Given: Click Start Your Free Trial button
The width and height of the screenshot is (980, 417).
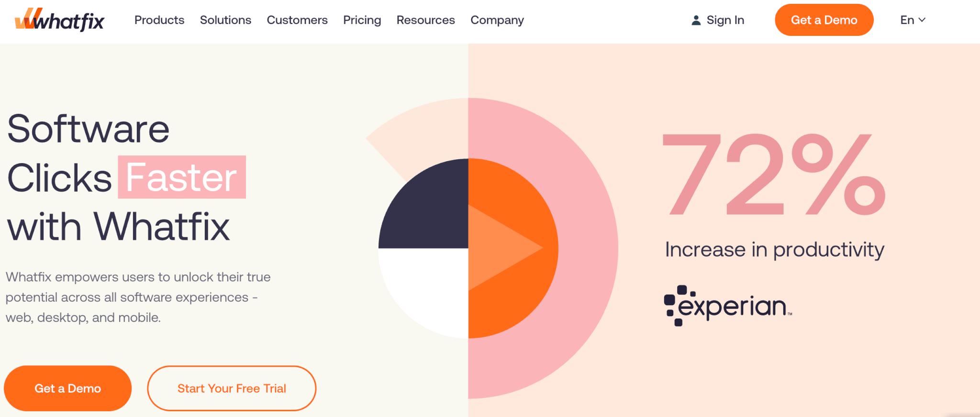Looking at the screenshot, I should [x=232, y=388].
